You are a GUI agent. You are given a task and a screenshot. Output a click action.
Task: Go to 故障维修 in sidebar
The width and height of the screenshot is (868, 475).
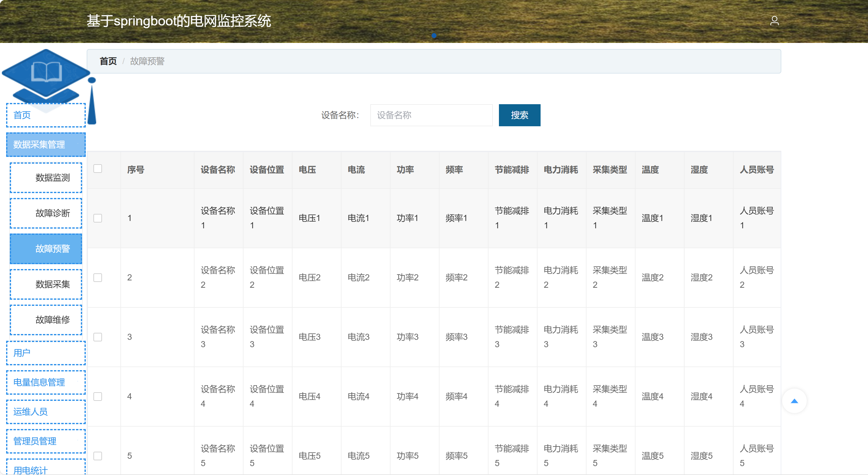click(x=46, y=320)
